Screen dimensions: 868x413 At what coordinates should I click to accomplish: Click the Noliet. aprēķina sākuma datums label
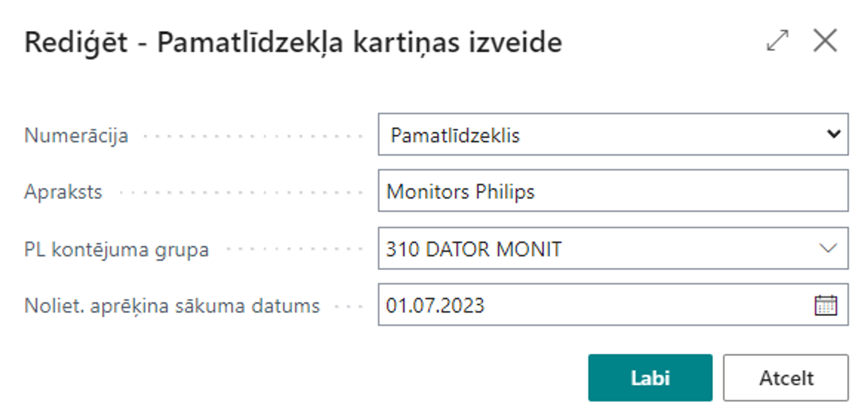point(172,306)
